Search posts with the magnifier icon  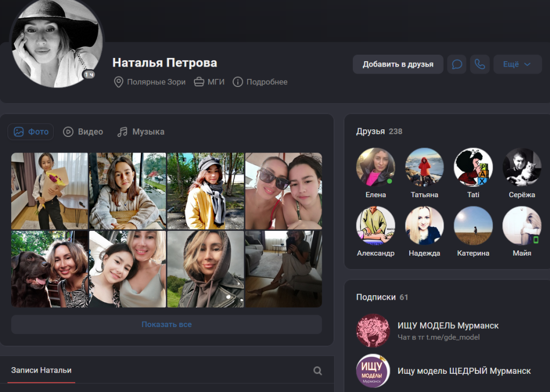[317, 371]
